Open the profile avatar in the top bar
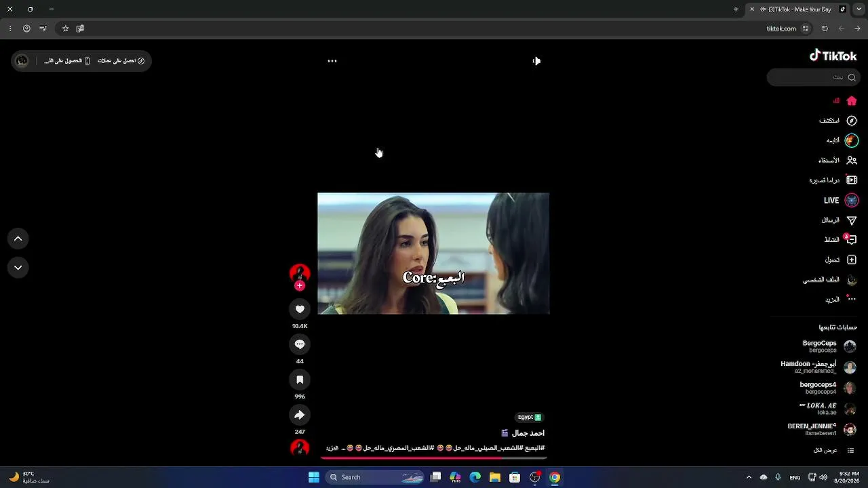 coord(22,61)
